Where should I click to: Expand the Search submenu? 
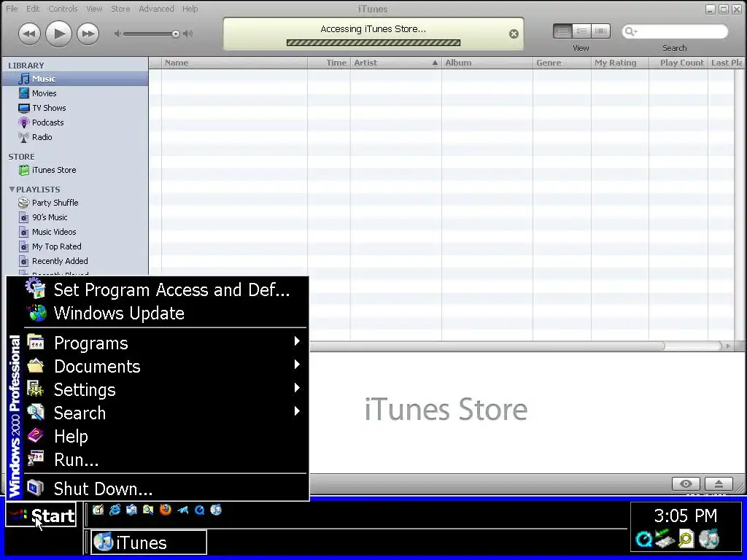click(x=166, y=413)
